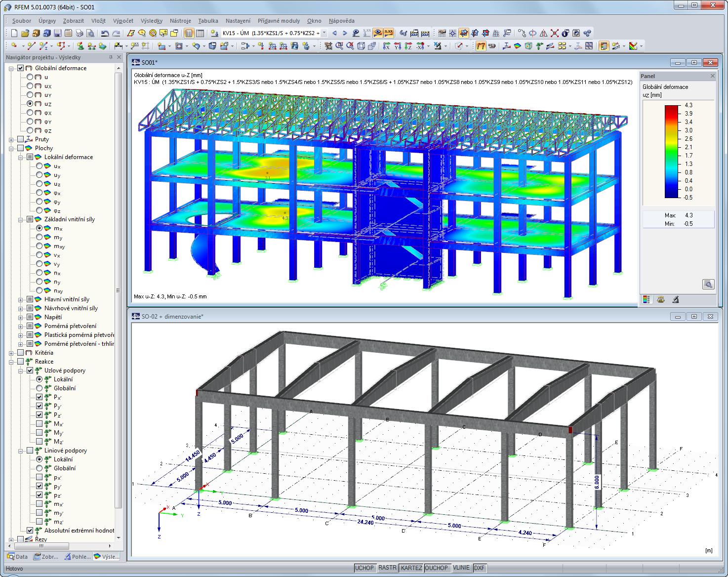The image size is (728, 577).
Task: Open the Výpočet menu
Action: 123,21
